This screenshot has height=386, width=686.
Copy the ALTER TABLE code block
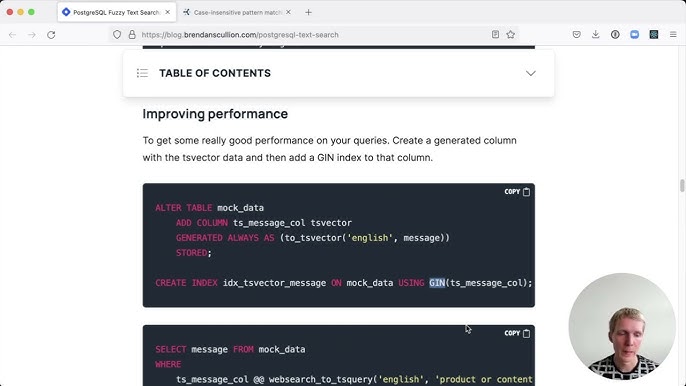pyautogui.click(x=517, y=192)
